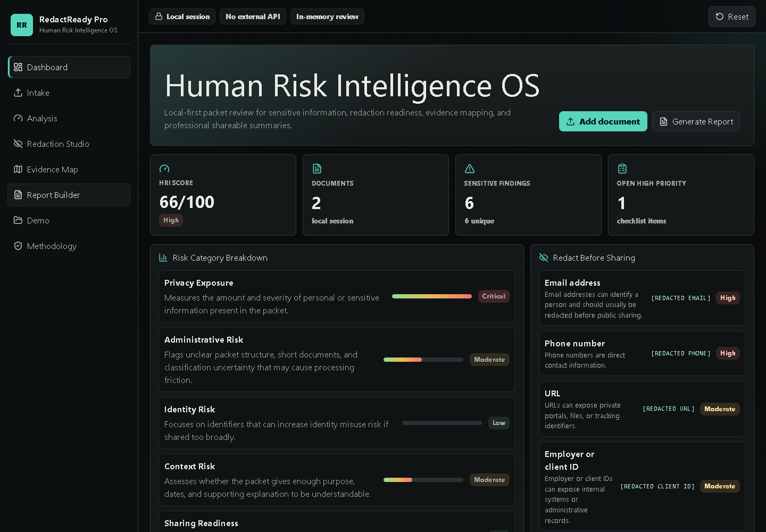Viewport: 766px width, 532px height.
Task: Click the Intake upload icon
Action: [x=18, y=93]
